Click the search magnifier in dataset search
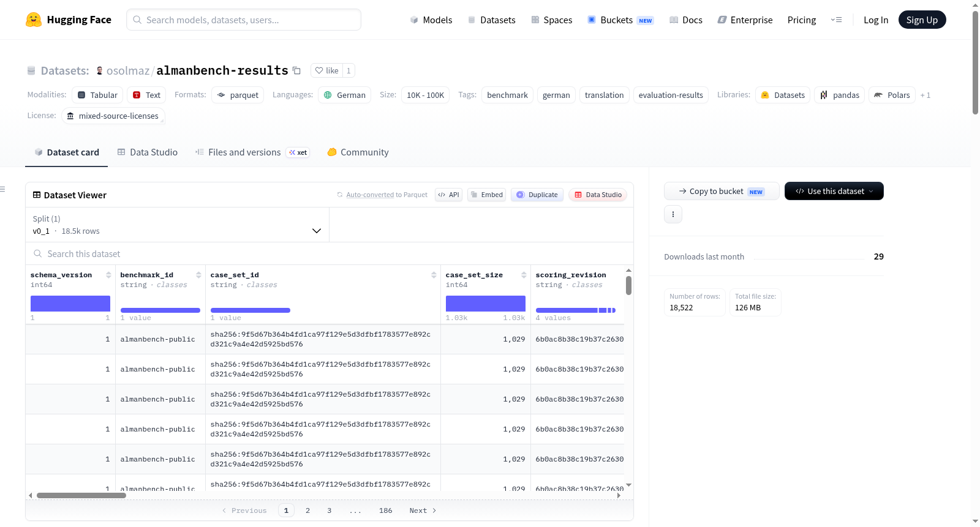Image resolution: width=980 pixels, height=527 pixels. pos(38,253)
